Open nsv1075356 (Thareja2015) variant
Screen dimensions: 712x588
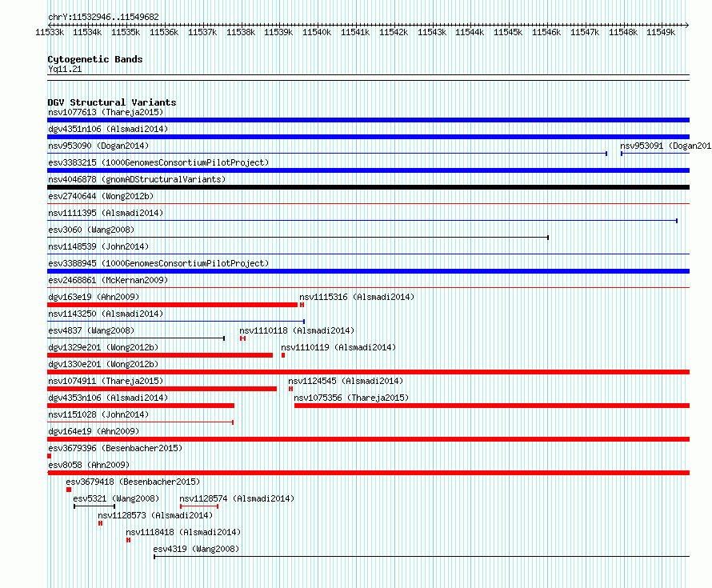[x=351, y=398]
